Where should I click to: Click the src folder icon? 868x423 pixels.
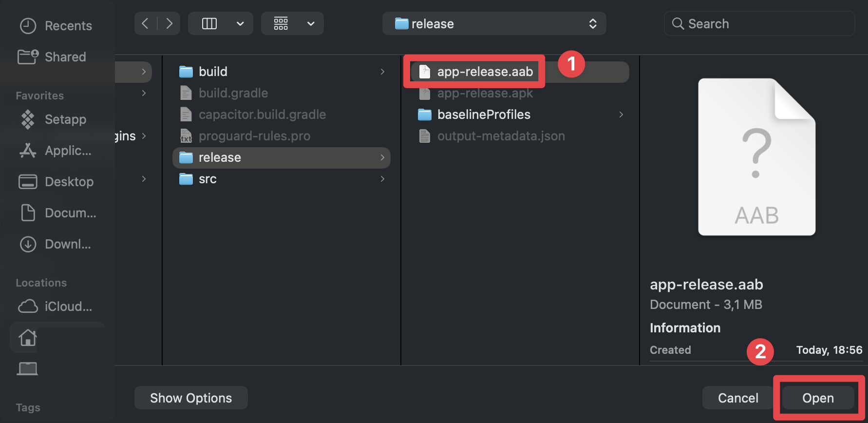[x=186, y=179]
